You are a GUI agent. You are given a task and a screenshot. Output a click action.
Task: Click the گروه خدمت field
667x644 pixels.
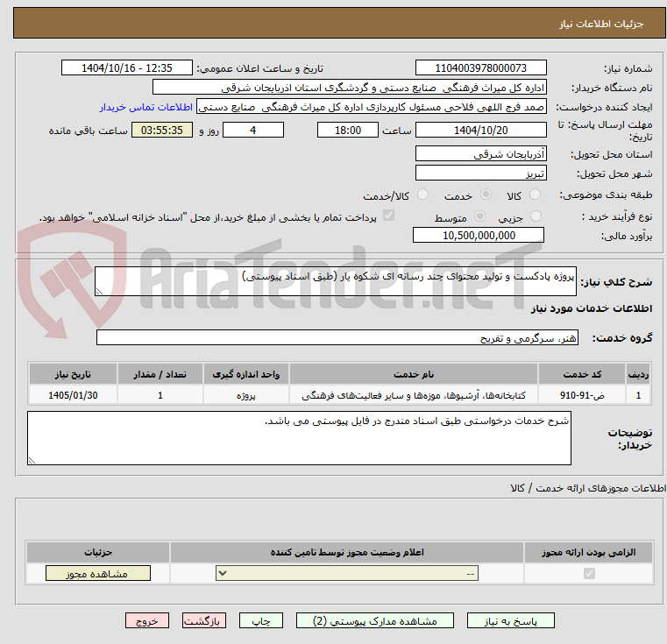click(x=337, y=337)
